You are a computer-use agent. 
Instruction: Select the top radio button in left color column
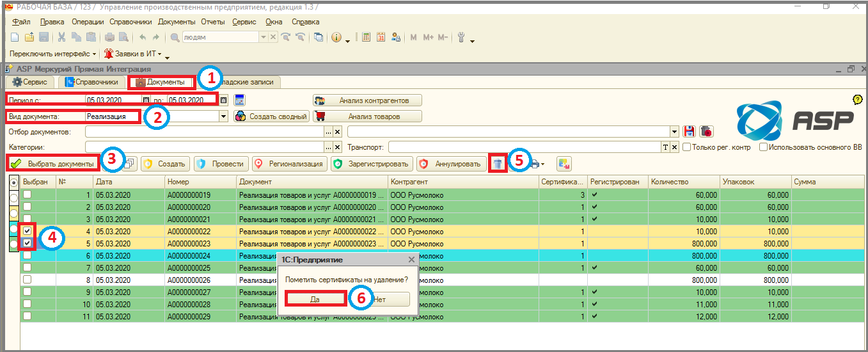coord(14,182)
